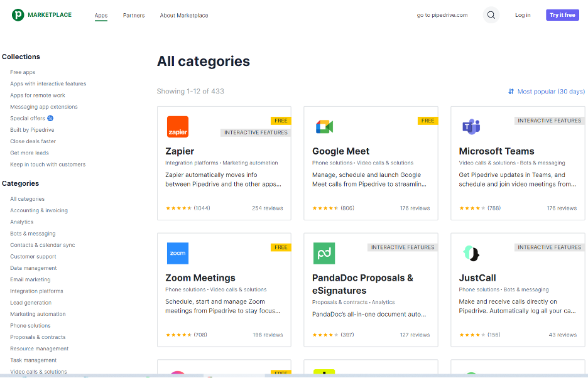588x378 pixels.
Task: Click JustCall's 43 reviews text
Action: (562, 335)
